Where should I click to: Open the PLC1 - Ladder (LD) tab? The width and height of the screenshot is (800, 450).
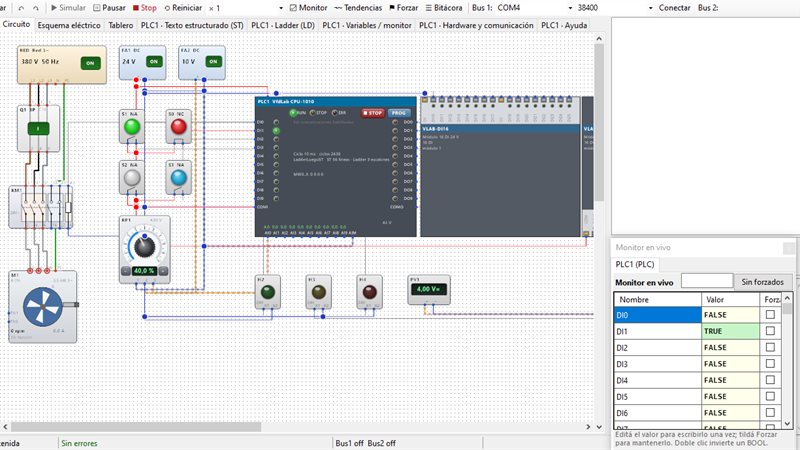coord(283,25)
